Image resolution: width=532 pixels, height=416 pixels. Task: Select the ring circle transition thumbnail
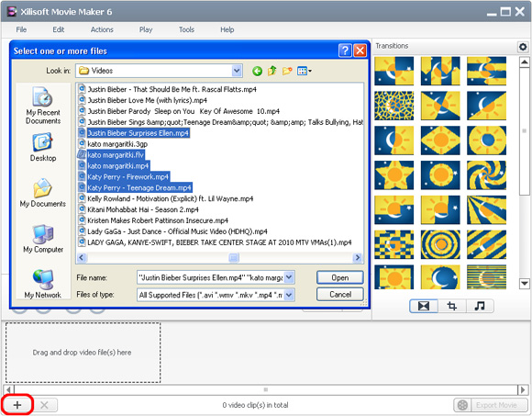tap(486, 141)
